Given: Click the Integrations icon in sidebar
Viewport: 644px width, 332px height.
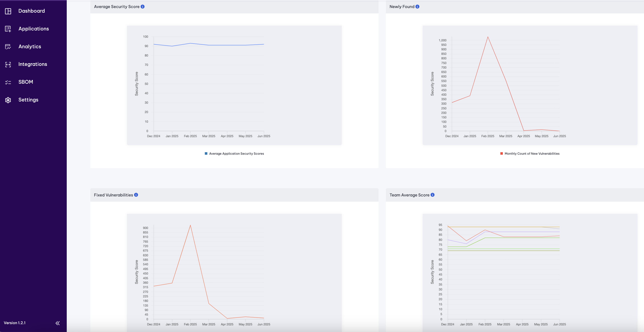Looking at the screenshot, I should click(8, 64).
